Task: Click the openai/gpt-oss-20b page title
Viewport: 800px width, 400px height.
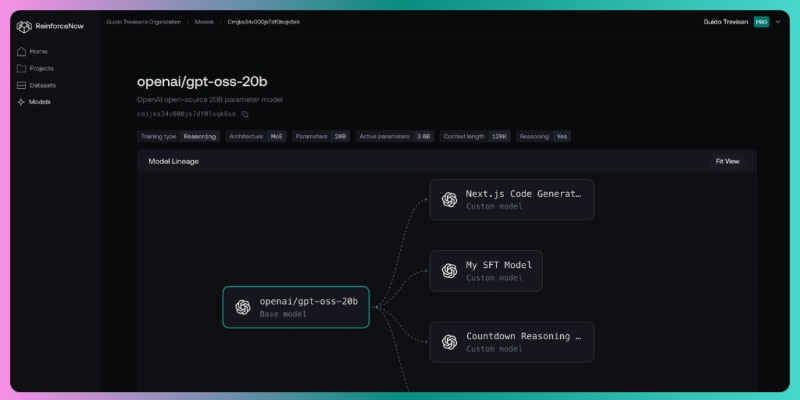Action: point(202,82)
